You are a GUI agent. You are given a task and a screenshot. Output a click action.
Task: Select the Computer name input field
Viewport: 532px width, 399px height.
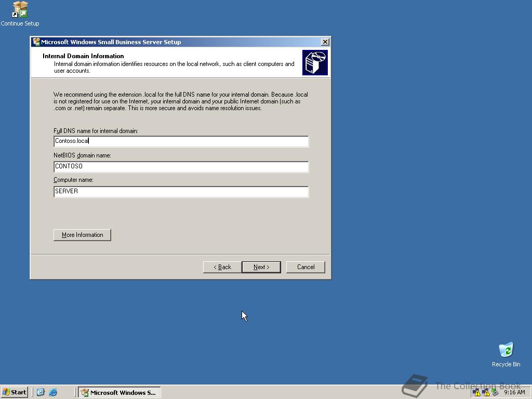(x=181, y=191)
